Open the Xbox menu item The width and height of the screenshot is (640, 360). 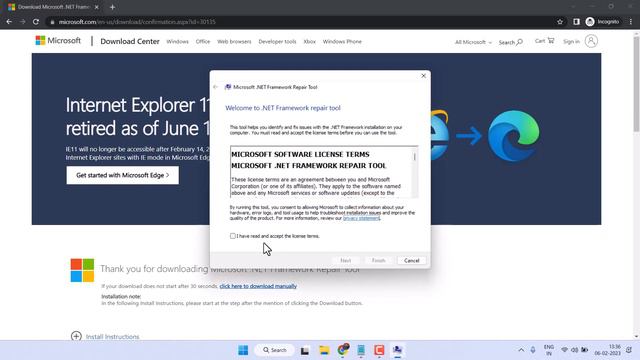pos(309,42)
